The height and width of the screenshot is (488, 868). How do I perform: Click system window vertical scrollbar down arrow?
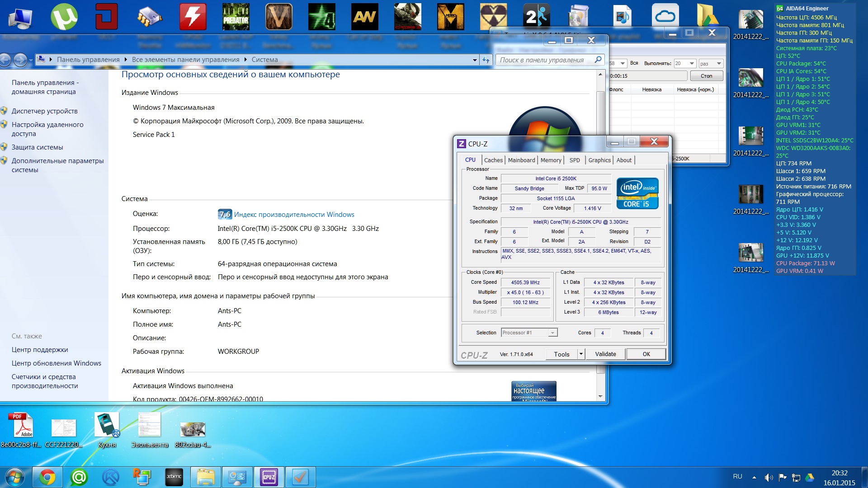pos(600,396)
